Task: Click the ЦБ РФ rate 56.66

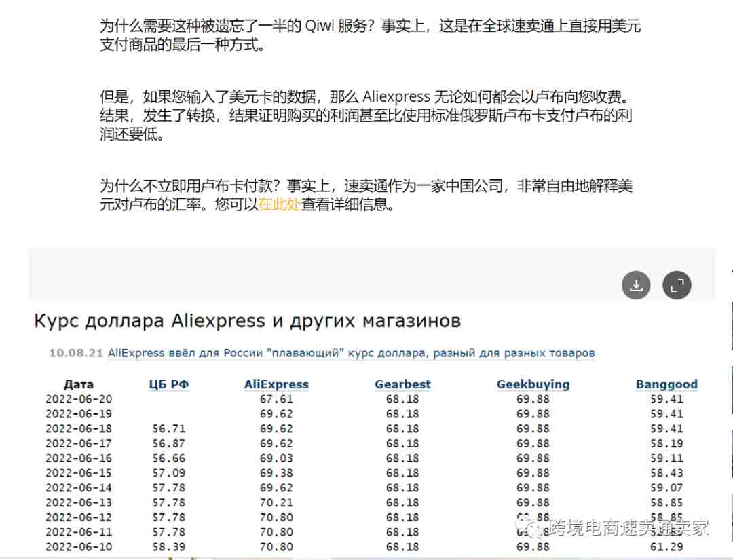Action: point(169,458)
